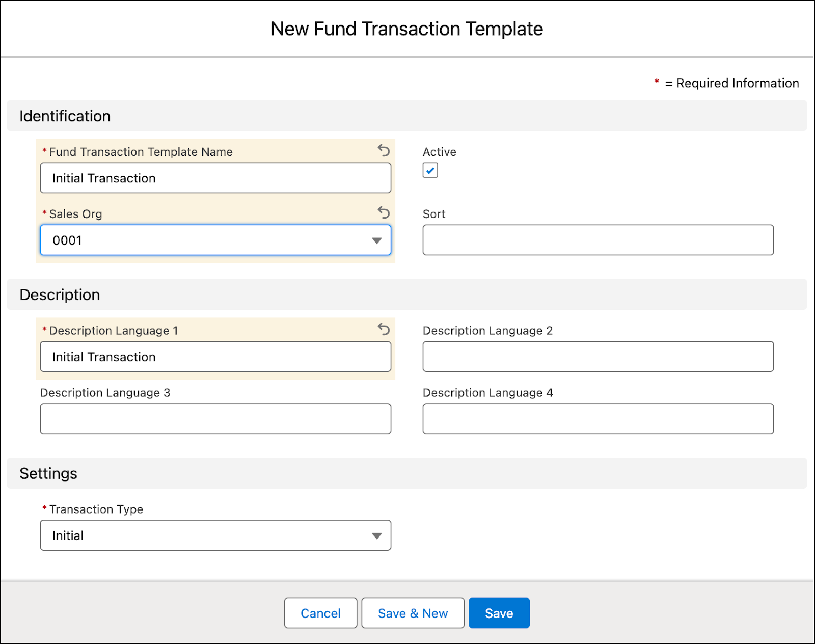Screen dimensions: 815x644
Task: Click the Description section header
Action: [x=407, y=294]
